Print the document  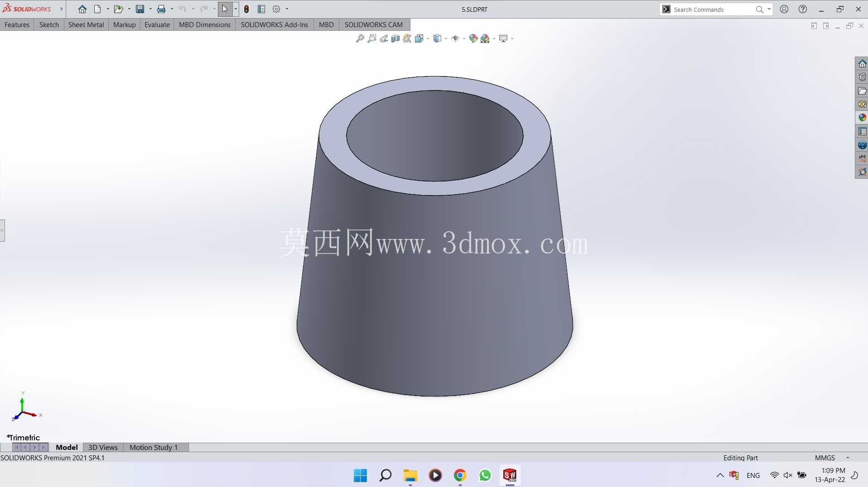click(161, 9)
